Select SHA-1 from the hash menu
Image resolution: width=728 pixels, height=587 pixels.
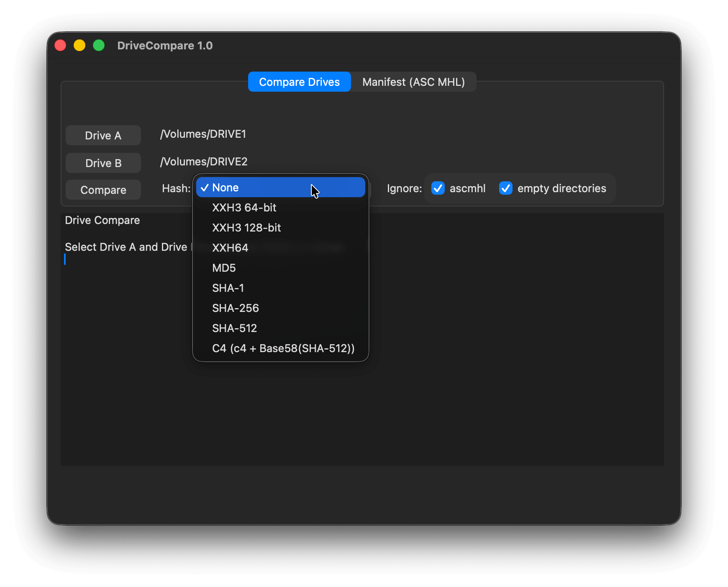click(280, 288)
